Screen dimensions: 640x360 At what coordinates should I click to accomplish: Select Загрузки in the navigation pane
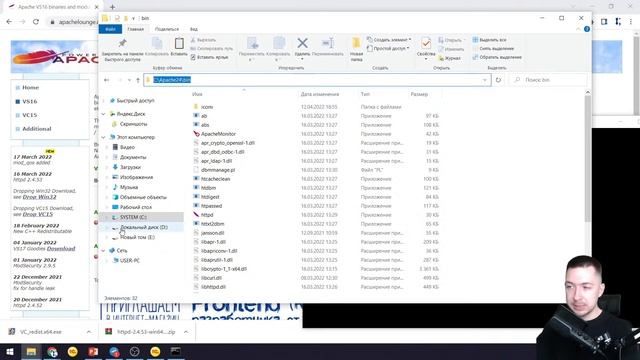click(130, 167)
